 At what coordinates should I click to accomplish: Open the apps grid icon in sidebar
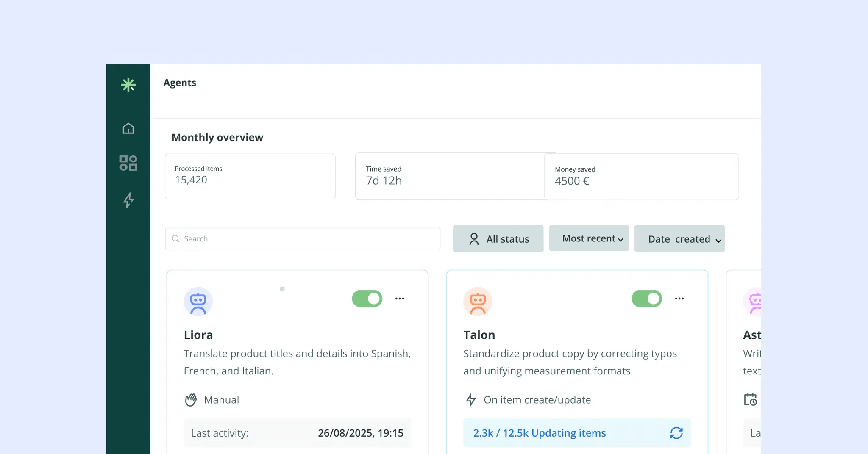point(128,163)
